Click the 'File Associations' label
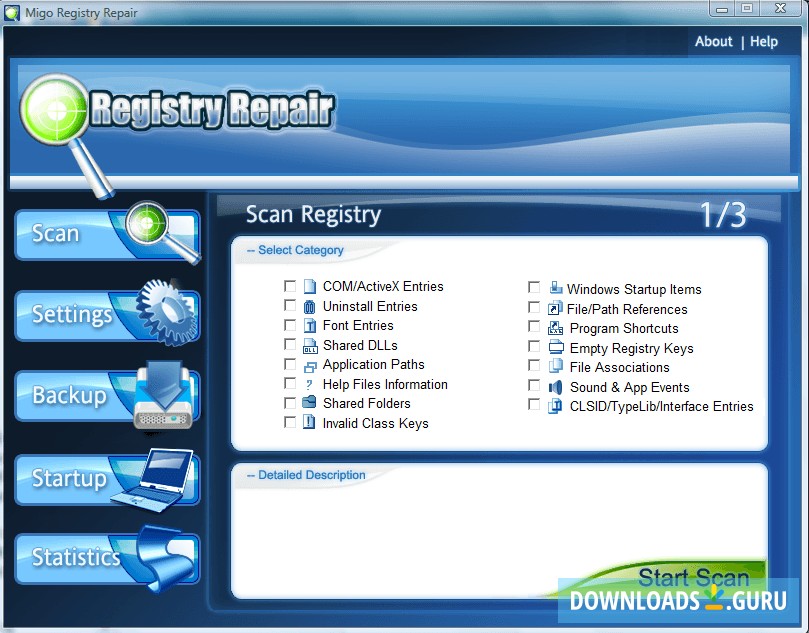Viewport: 809px width, 633px height. click(619, 367)
